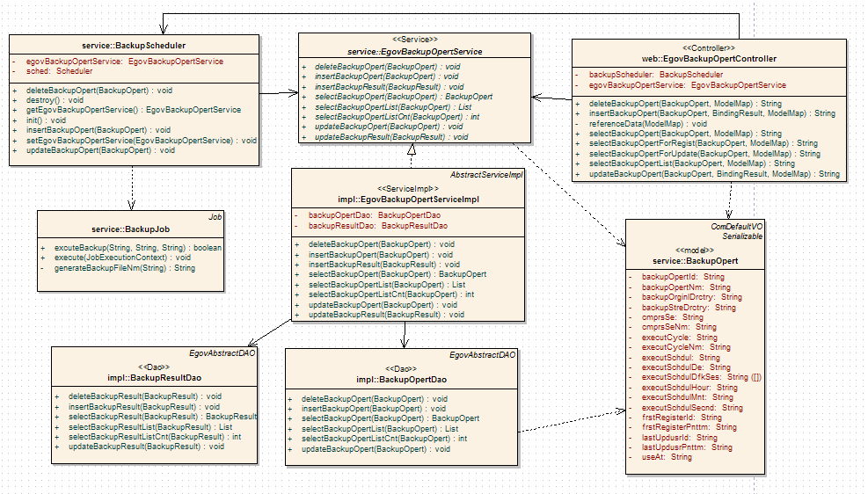Viewport: 868px width, 494px height.
Task: Click the service::BackupJob class title
Action: click(130, 229)
